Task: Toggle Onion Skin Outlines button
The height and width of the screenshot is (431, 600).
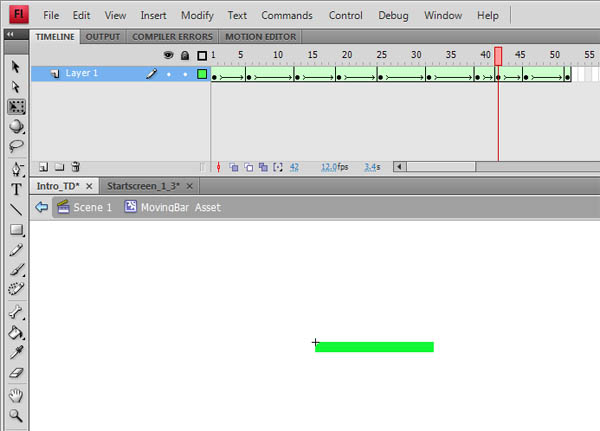Action: click(x=249, y=167)
